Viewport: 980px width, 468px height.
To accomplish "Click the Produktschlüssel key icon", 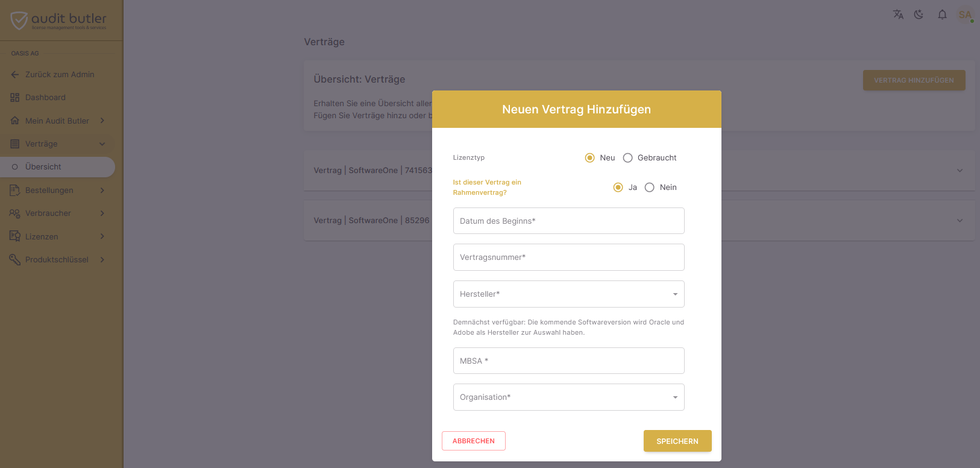I will tap(15, 259).
